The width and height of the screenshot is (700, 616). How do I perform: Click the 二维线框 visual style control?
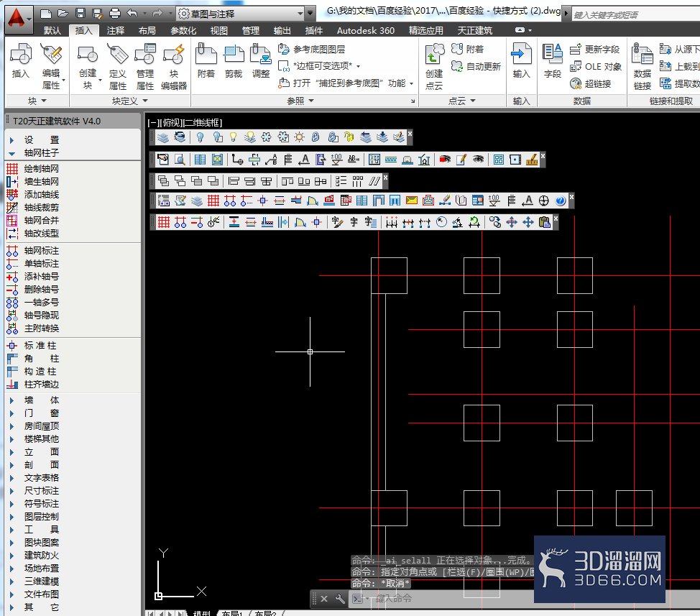click(x=202, y=122)
